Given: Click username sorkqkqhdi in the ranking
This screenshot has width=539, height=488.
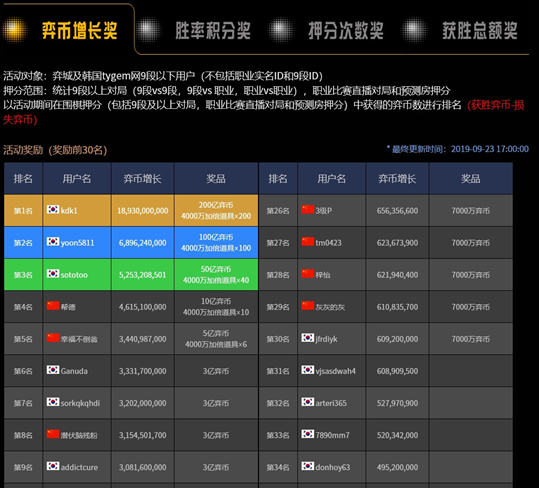Looking at the screenshot, I should pos(80,403).
